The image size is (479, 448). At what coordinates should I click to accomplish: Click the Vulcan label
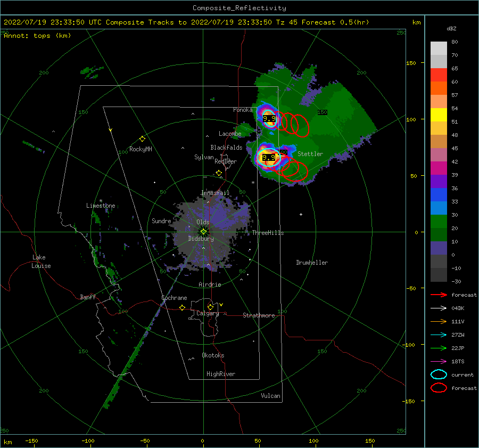270,396
